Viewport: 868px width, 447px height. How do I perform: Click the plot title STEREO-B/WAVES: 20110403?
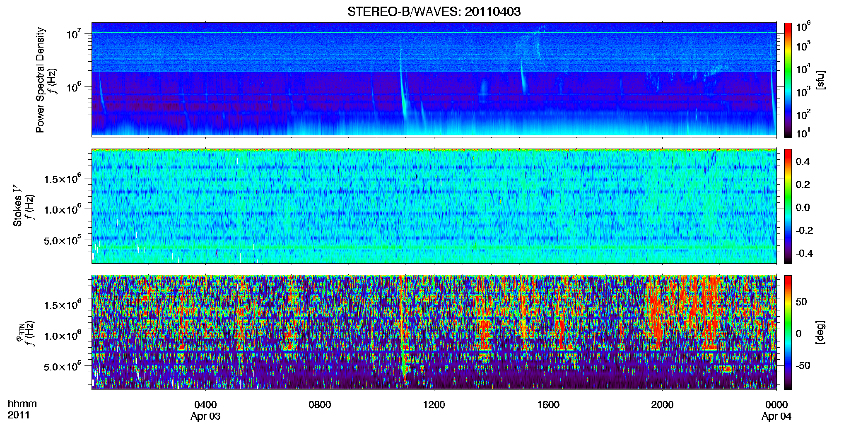434,12
